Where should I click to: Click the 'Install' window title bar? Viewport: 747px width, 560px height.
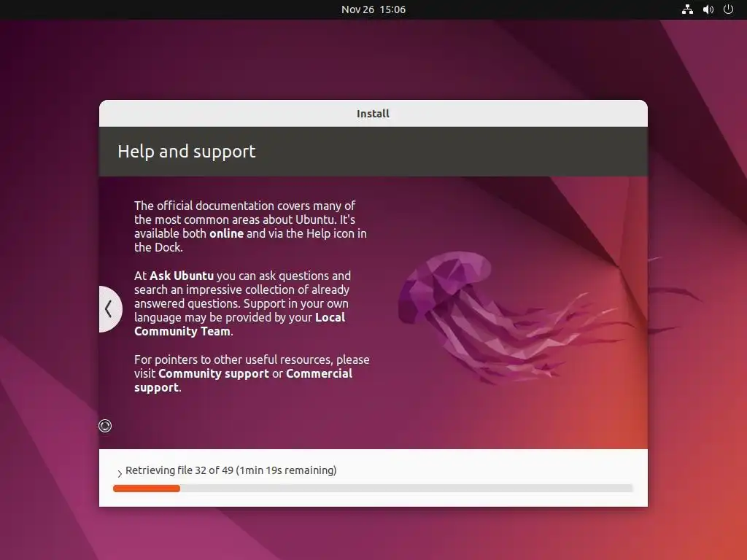(x=373, y=113)
